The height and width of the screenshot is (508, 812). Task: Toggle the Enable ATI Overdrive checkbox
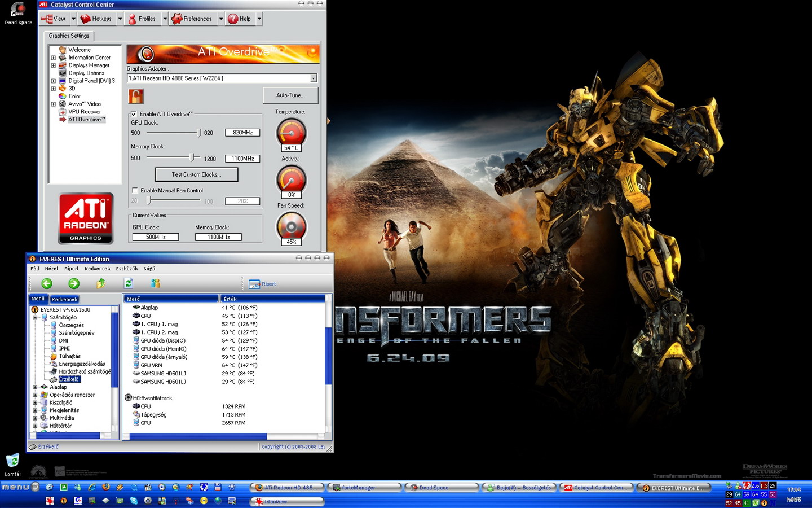pos(134,114)
